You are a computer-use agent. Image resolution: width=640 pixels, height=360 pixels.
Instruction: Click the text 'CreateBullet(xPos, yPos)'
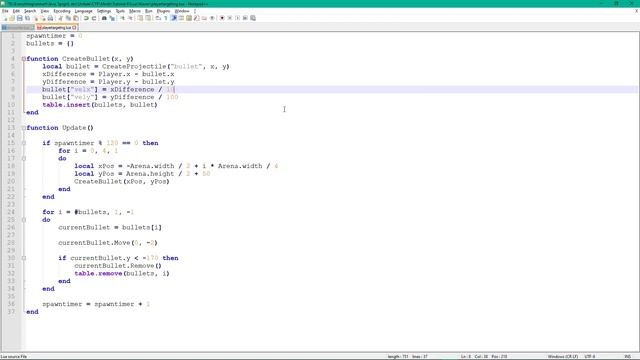click(x=122, y=182)
